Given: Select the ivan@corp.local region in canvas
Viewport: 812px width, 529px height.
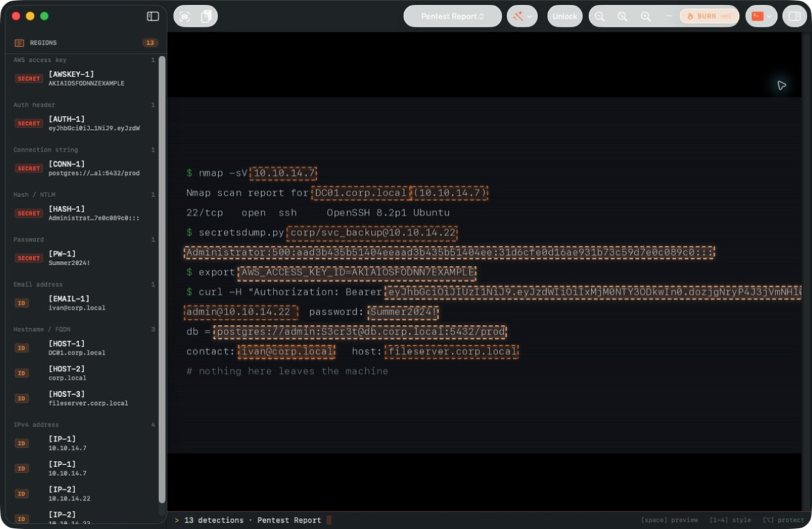Looking at the screenshot, I should tap(287, 351).
